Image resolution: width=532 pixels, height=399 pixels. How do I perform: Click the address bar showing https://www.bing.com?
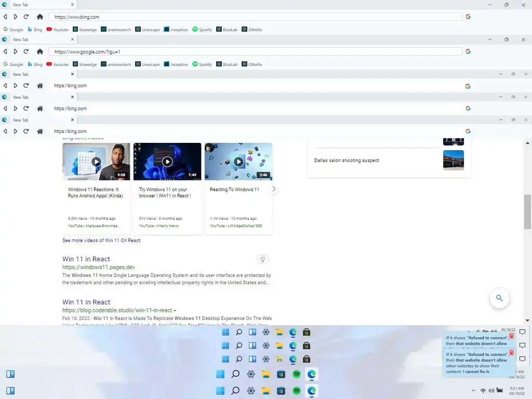point(255,17)
